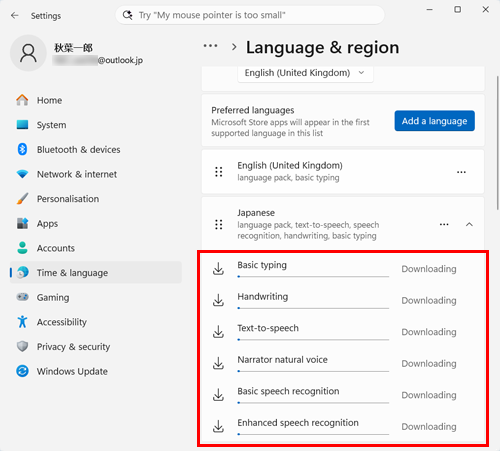The width and height of the screenshot is (500, 451).
Task: Click the user profile avatar picture
Action: point(28,53)
